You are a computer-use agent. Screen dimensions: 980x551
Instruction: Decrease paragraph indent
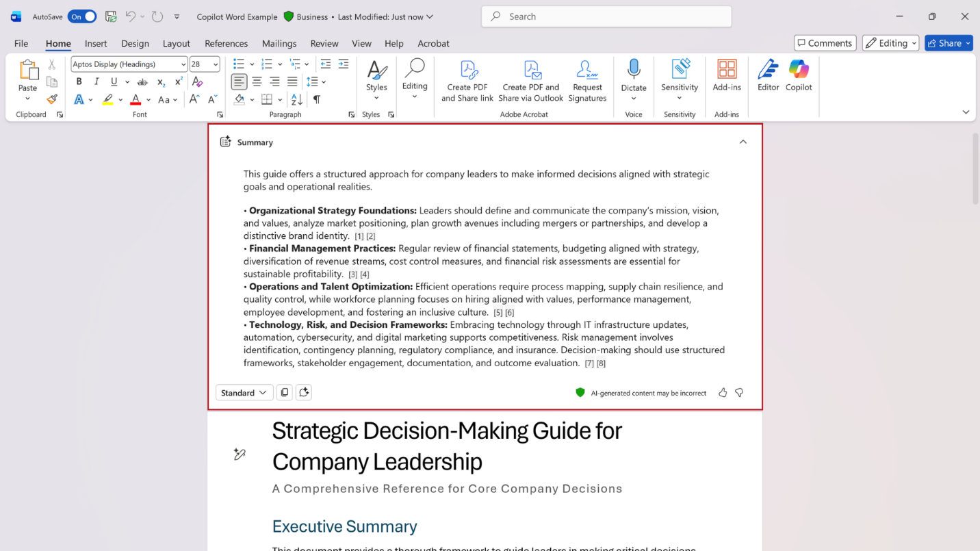[x=326, y=64]
